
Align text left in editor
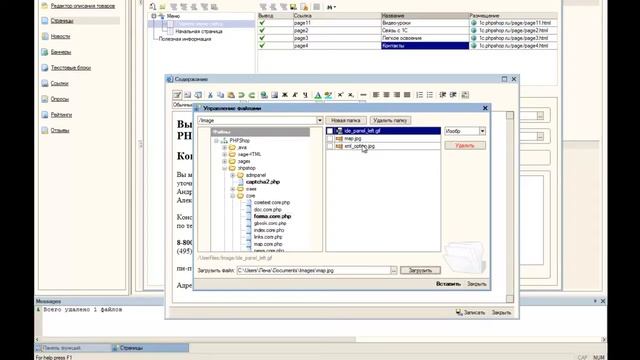376,95
